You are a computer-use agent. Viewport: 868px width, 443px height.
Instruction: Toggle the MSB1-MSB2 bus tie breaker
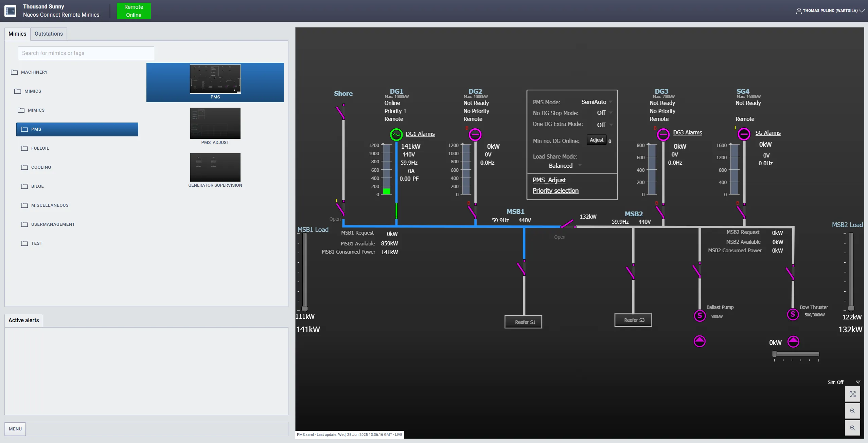tap(567, 224)
